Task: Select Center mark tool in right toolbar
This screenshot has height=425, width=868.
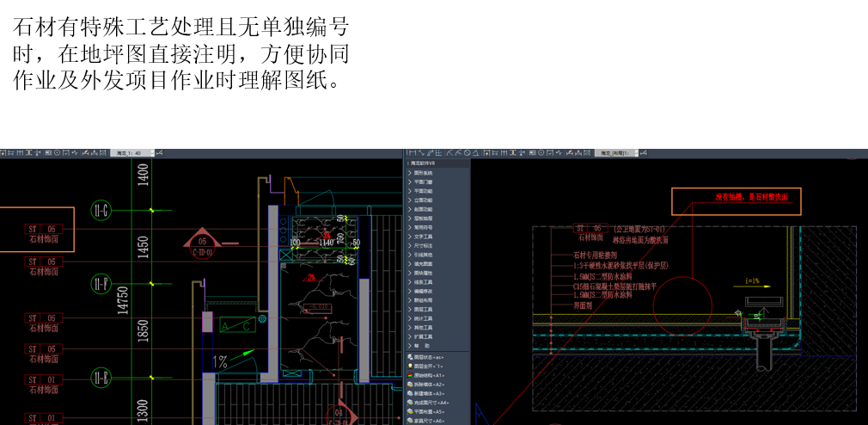Action: [x=541, y=153]
